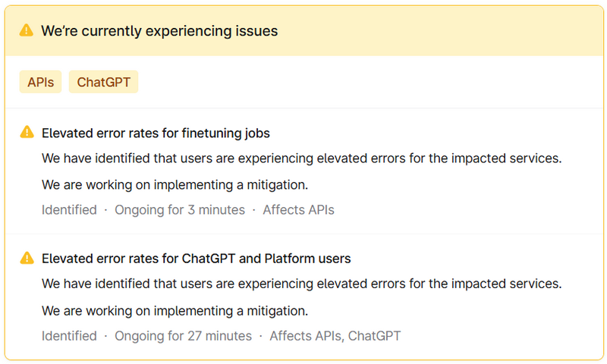Click empty space right of the ChatGPT tag
607x364 pixels.
[x=364, y=82]
